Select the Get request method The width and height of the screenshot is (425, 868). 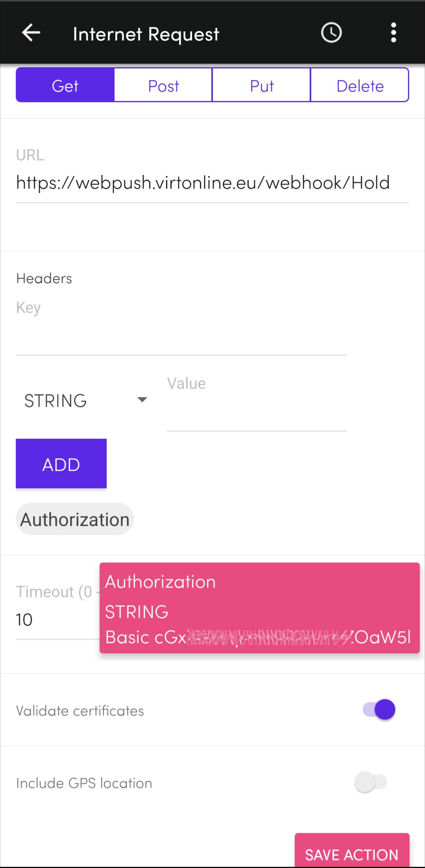point(65,85)
